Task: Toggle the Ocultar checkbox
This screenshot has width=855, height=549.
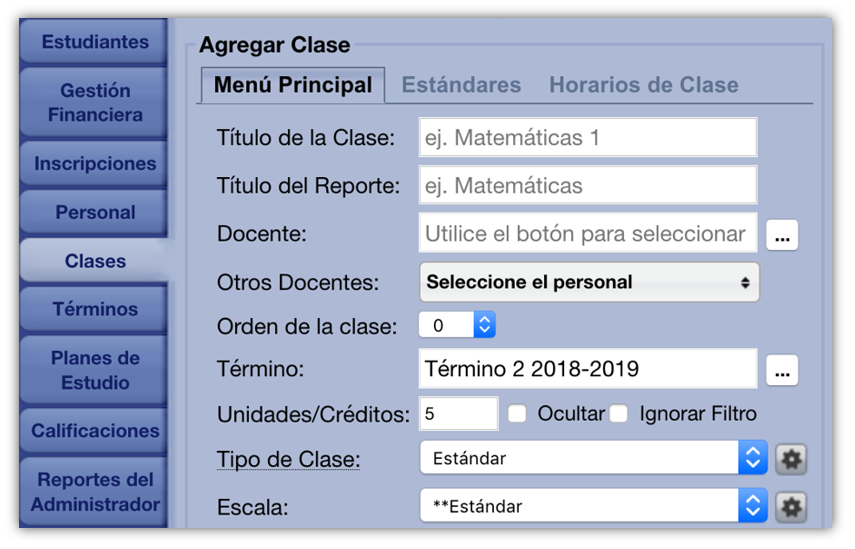Action: click(x=517, y=414)
